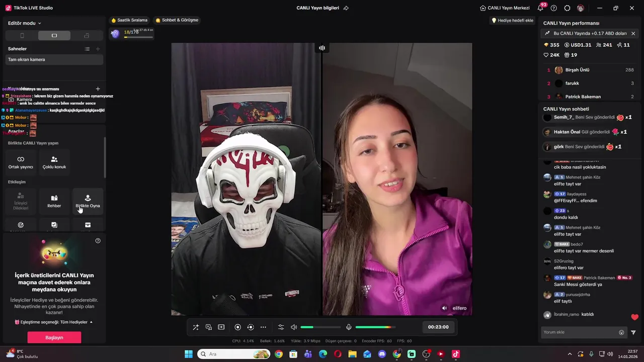Open Discord from the taskbar
Image resolution: width=644 pixels, height=362 pixels.
382,354
